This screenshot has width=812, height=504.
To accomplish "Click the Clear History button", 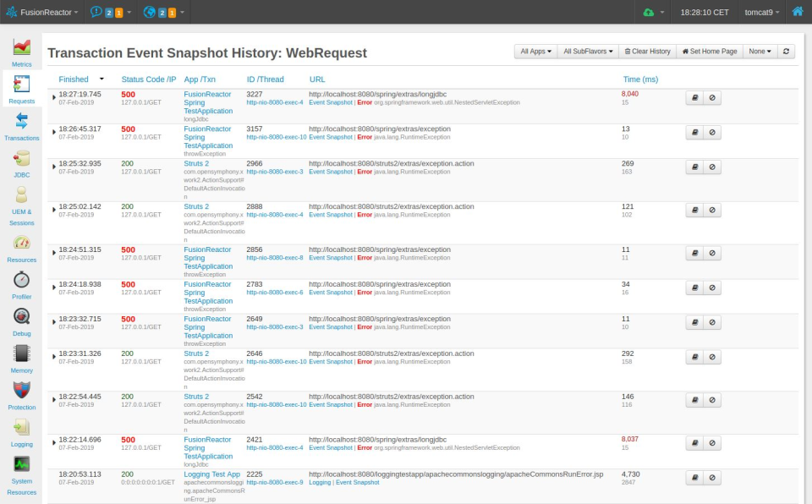I will 647,52.
